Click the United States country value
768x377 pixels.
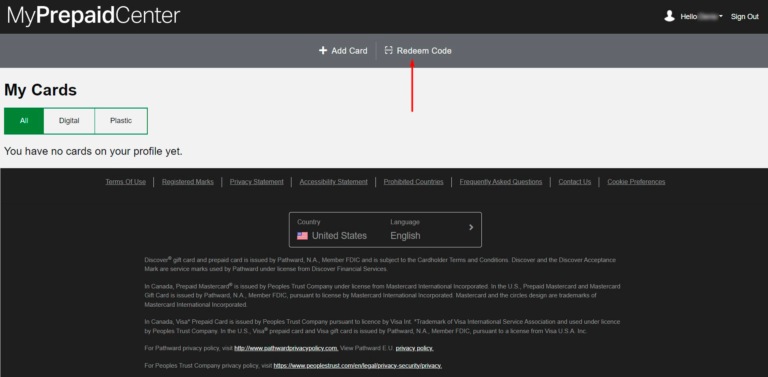click(339, 236)
